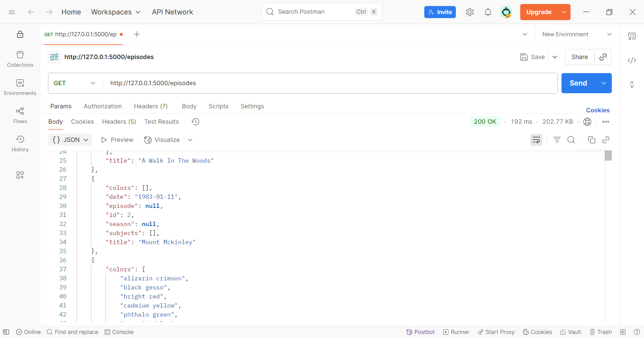Open the related requests icon in right sidebar

[x=632, y=84]
